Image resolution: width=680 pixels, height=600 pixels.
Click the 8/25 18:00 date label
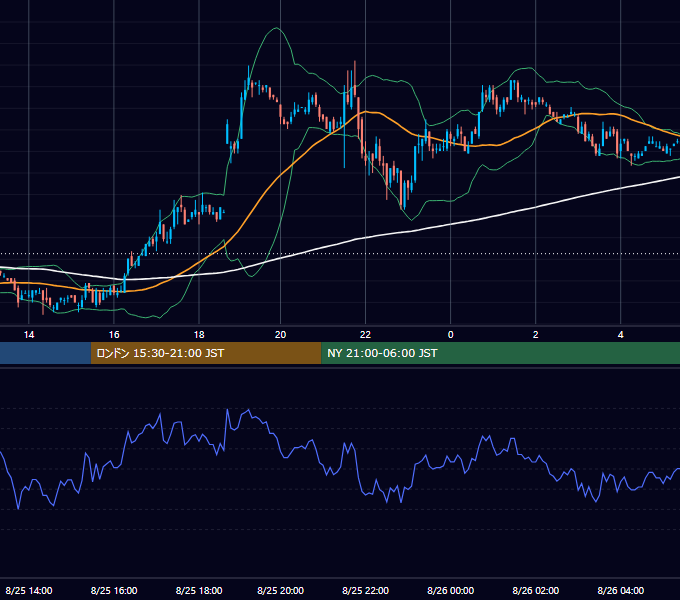[x=199, y=590]
